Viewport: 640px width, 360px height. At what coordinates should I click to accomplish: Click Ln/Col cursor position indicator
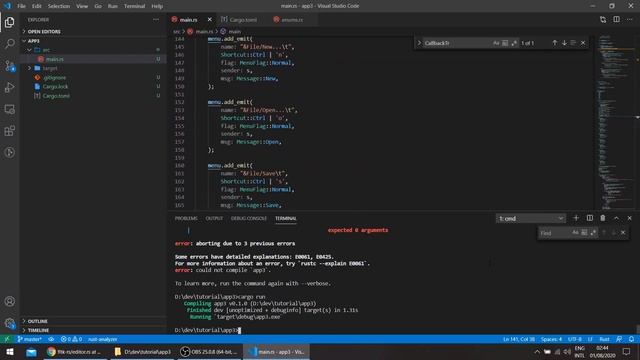point(519,339)
